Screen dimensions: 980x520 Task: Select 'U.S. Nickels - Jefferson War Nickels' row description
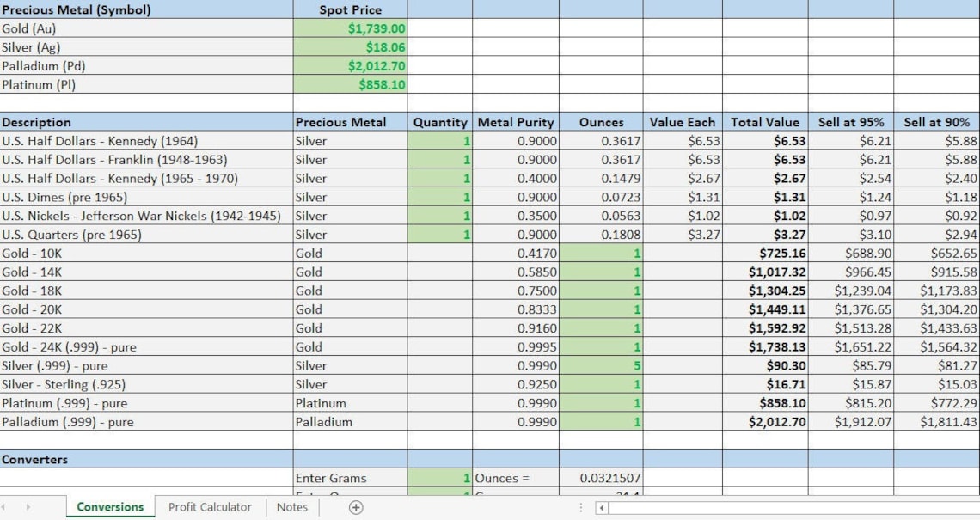click(146, 216)
